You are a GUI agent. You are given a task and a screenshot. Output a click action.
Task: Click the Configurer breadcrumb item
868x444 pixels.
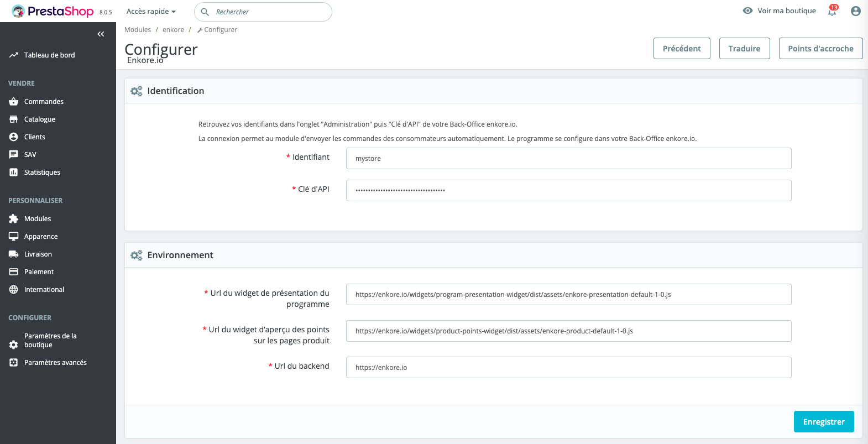(x=217, y=30)
